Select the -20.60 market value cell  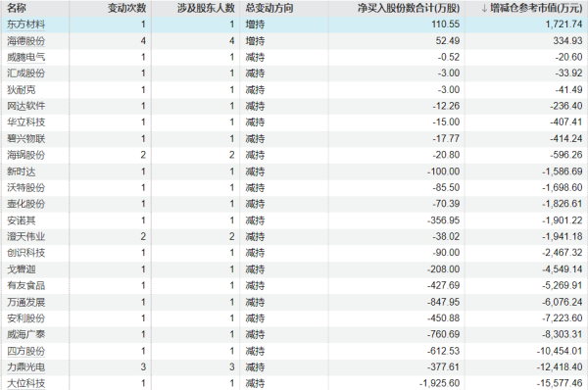pyautogui.click(x=568, y=57)
